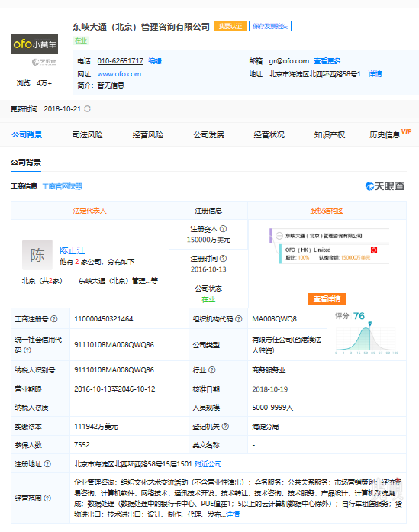Click the red Hong Kong flag icon
The image size is (419, 532).
point(374,250)
